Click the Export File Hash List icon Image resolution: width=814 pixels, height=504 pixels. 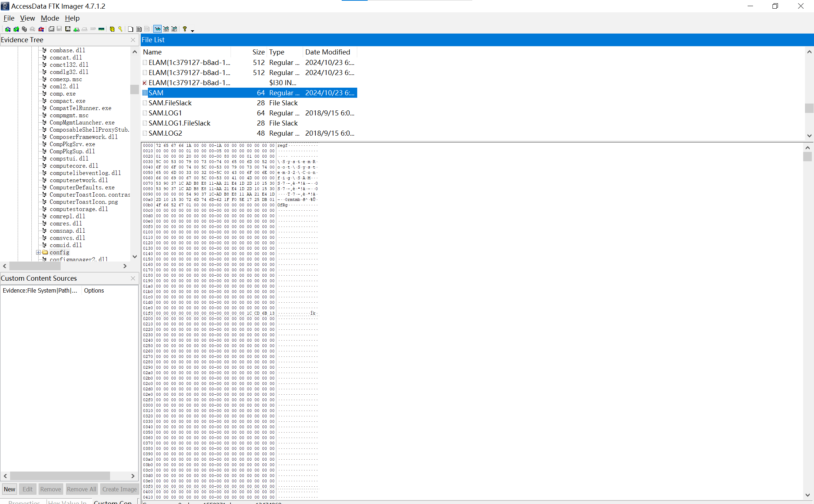coord(139,29)
